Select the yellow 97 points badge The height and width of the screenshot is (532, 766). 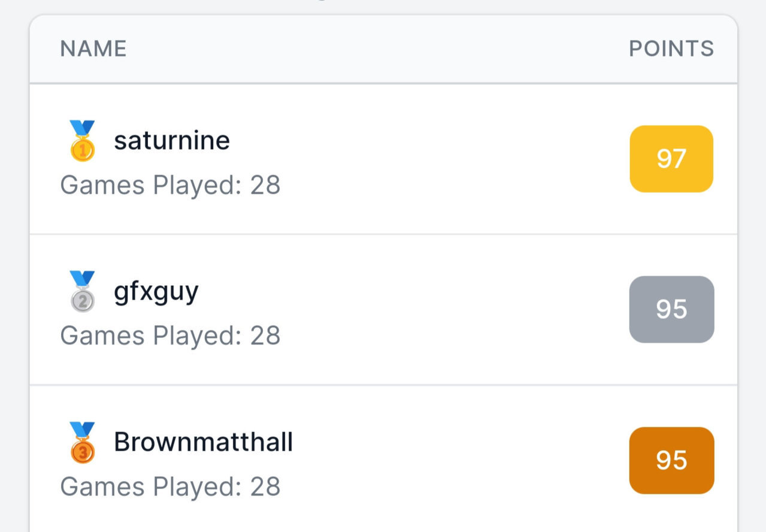[671, 159]
